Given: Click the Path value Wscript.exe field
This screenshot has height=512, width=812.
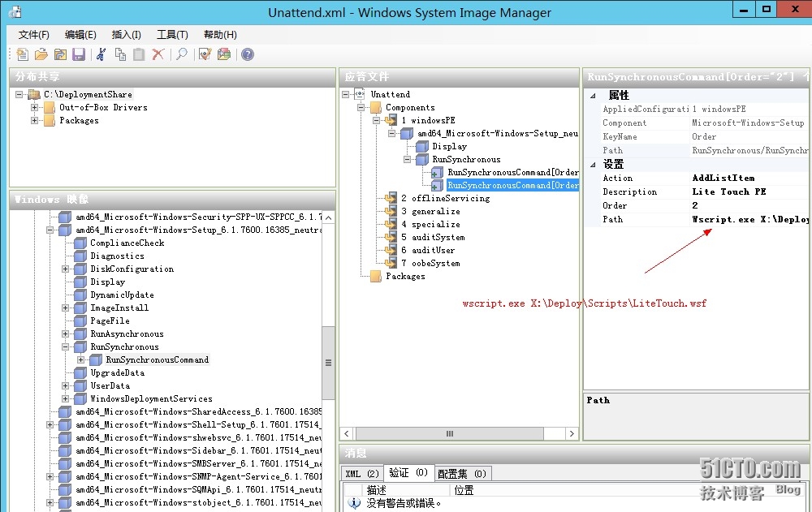Looking at the screenshot, I should pos(749,220).
